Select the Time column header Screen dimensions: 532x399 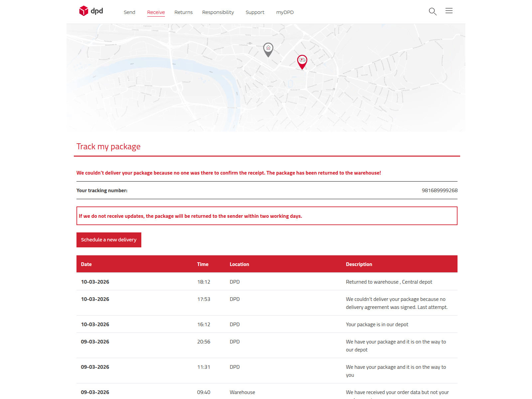203,264
